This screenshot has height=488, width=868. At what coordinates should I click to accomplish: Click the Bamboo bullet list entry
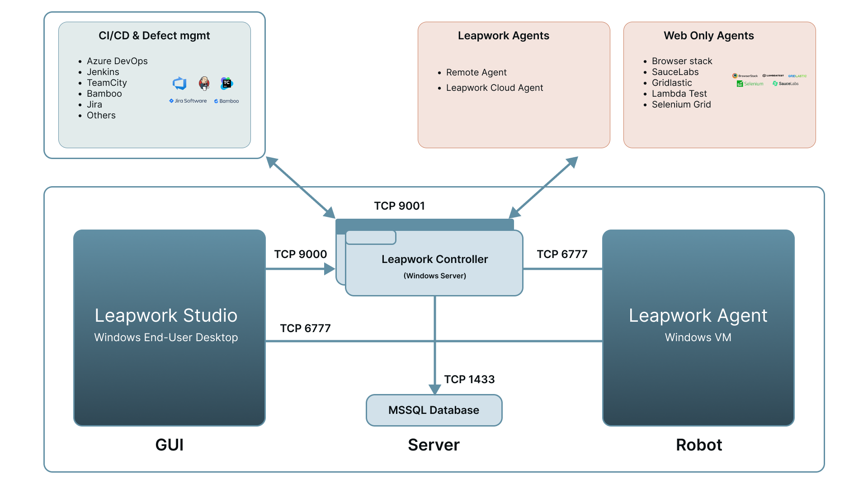104,94
